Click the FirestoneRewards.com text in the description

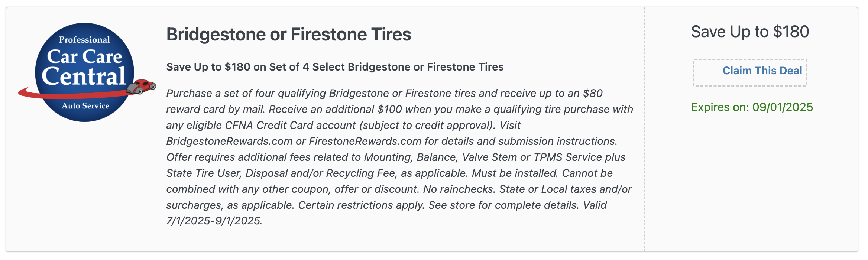tap(365, 141)
